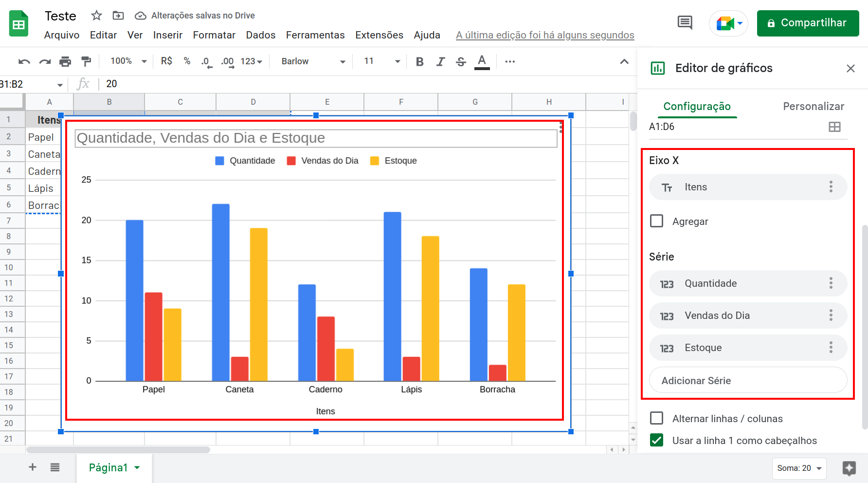Apply strikethrough formatting
The image size is (868, 483).
tap(460, 61)
